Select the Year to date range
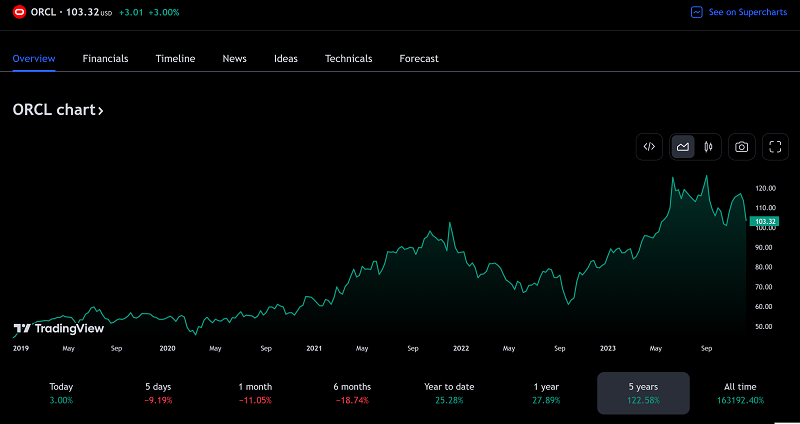The width and height of the screenshot is (800, 424). coord(448,392)
